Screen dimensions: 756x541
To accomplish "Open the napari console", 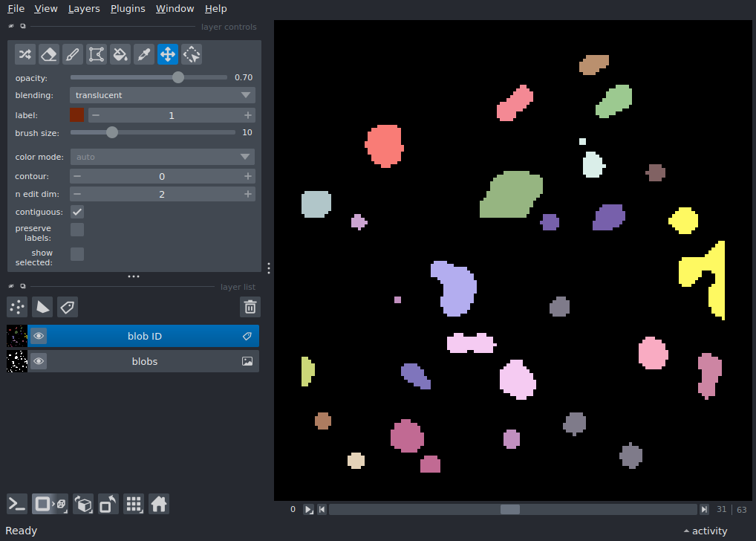I will click(x=17, y=505).
